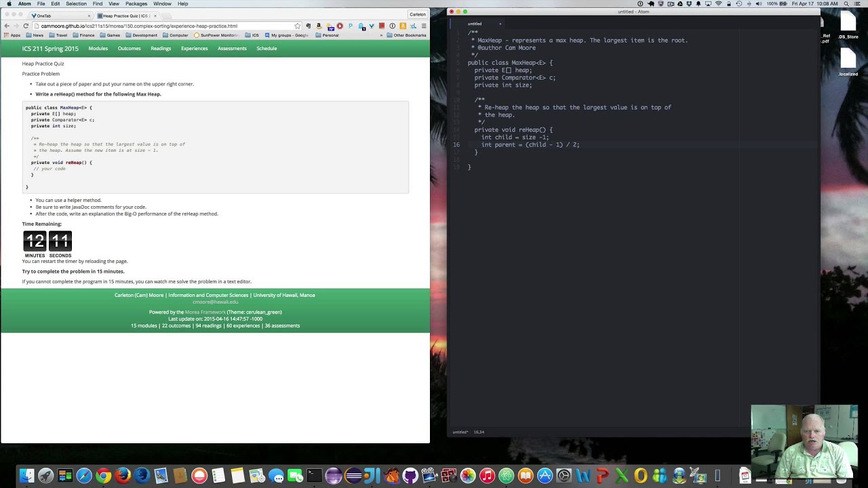
Task: Open Google Chrome in the Dock
Action: click(x=103, y=476)
